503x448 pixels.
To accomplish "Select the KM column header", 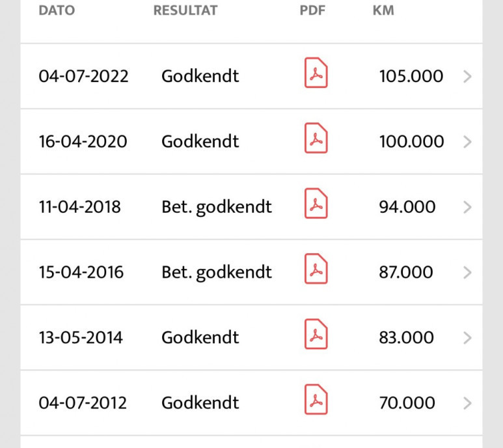I will point(383,10).
